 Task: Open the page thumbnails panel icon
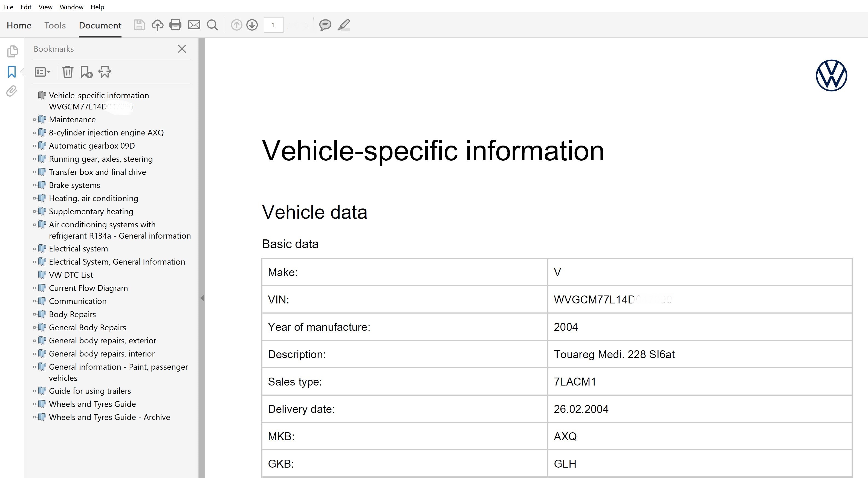point(12,51)
